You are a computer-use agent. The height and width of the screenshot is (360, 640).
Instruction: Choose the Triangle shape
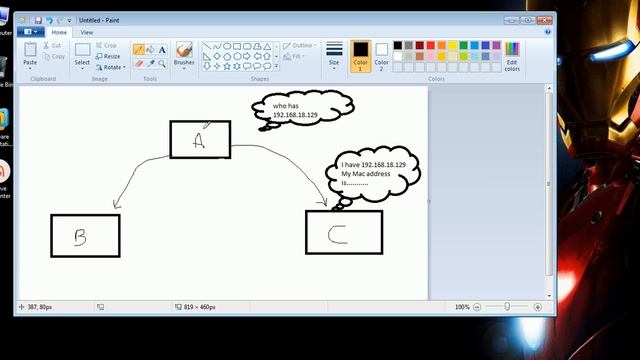267,47
